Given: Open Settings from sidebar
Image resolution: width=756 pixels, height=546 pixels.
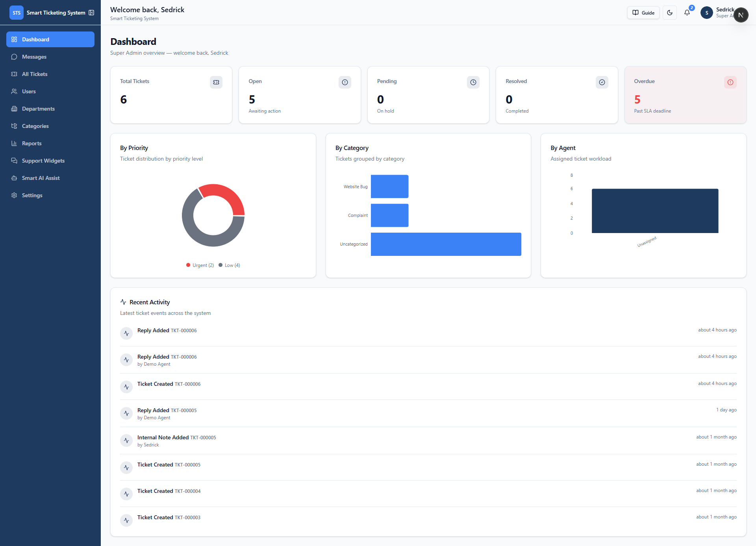Looking at the screenshot, I should pyautogui.click(x=50, y=195).
